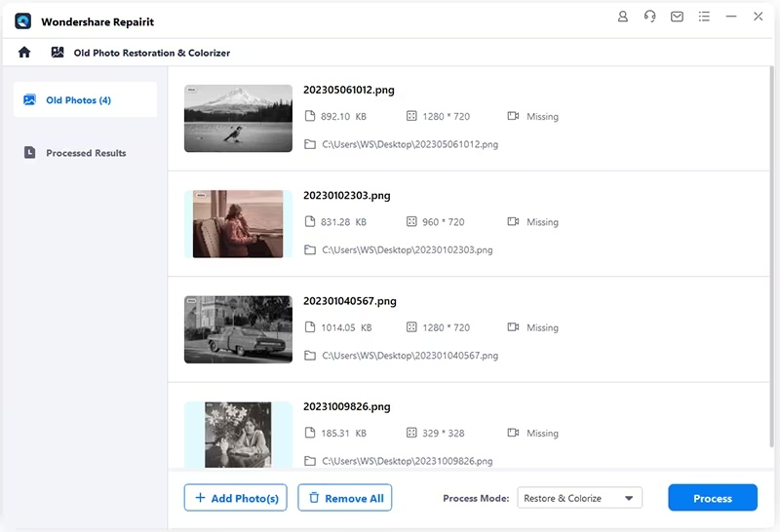Open the Process Mode dropdown

pos(579,498)
